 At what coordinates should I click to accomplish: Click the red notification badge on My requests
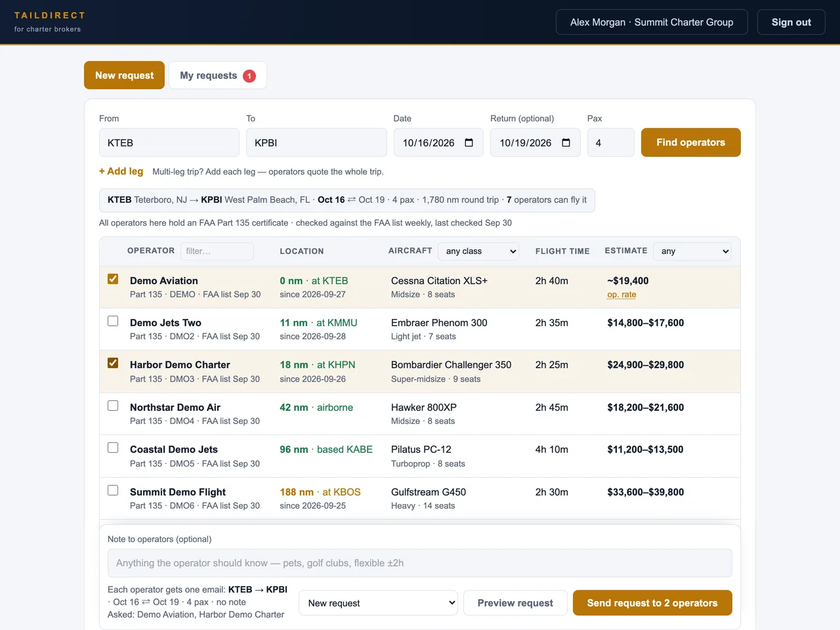(249, 76)
